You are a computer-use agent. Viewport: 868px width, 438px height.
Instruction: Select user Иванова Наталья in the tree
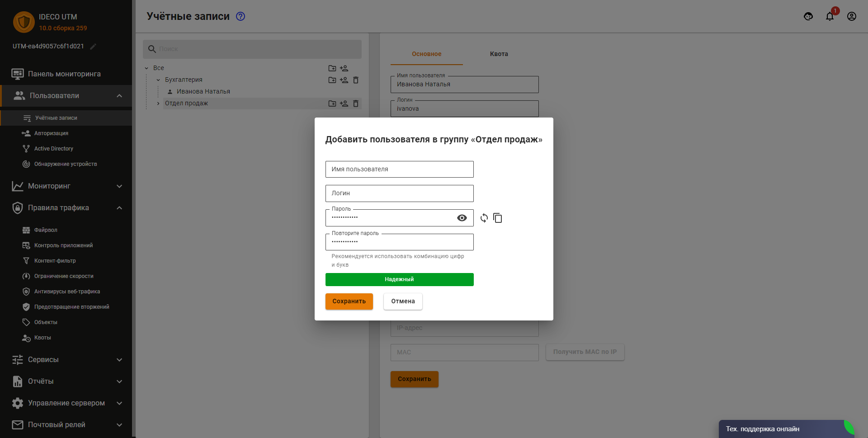pos(203,92)
